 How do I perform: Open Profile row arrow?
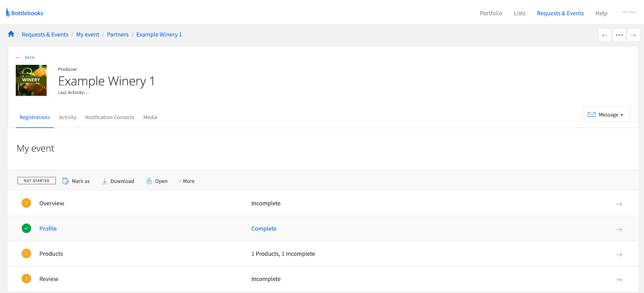619,229
